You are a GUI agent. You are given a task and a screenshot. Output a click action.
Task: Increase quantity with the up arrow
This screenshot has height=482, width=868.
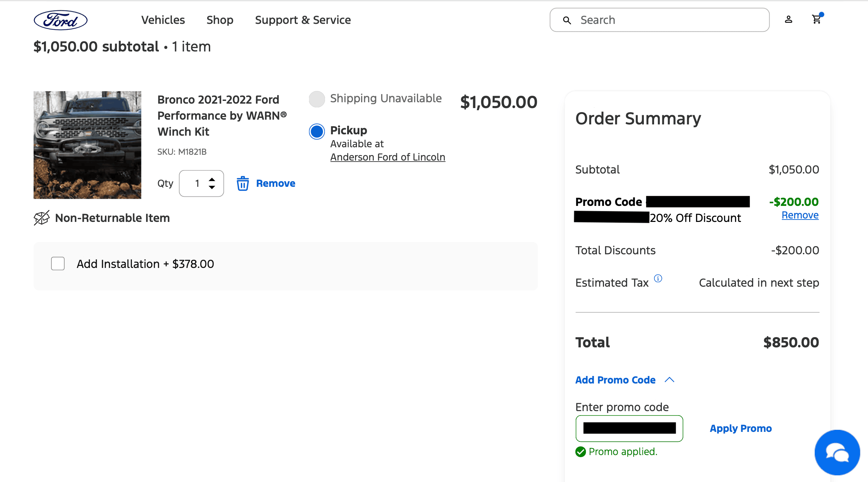tap(212, 179)
